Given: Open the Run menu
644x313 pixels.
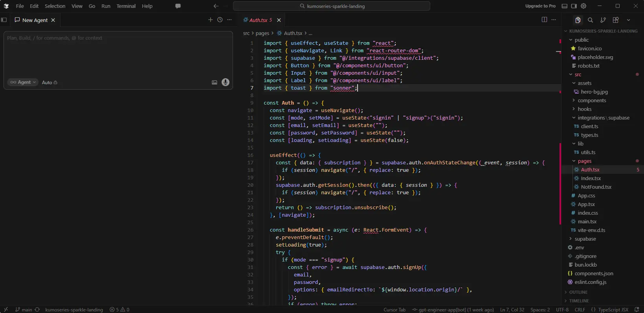Looking at the screenshot, I should pos(106,6).
